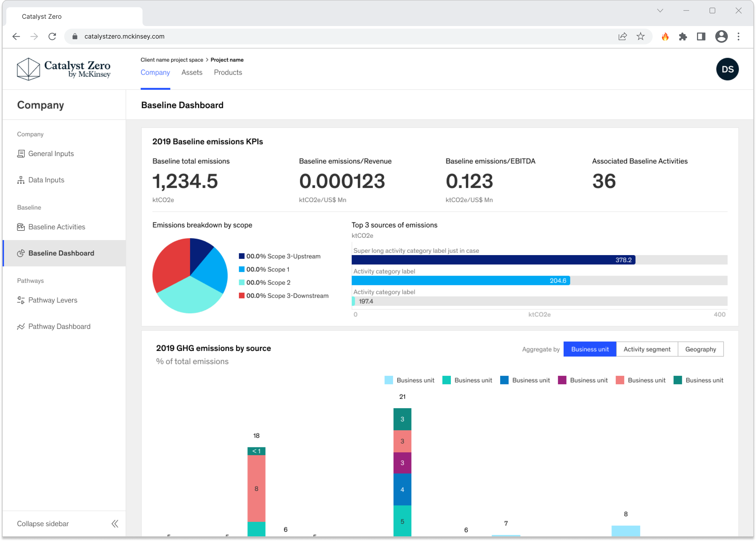This screenshot has width=756, height=541.
Task: Bookmark page with the star icon
Action: (640, 36)
